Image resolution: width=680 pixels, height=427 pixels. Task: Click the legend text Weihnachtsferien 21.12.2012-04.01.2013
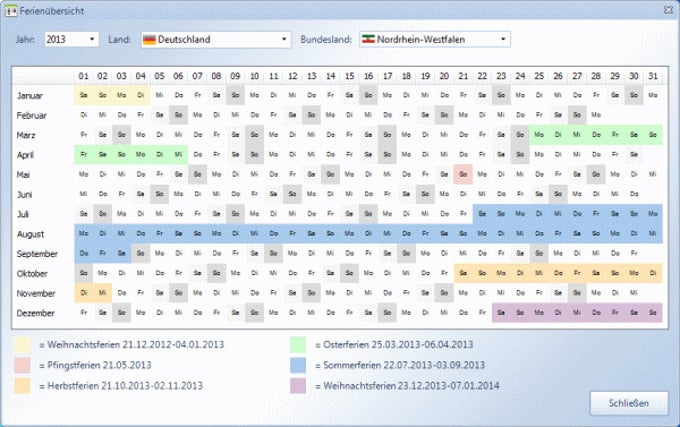coord(136,345)
